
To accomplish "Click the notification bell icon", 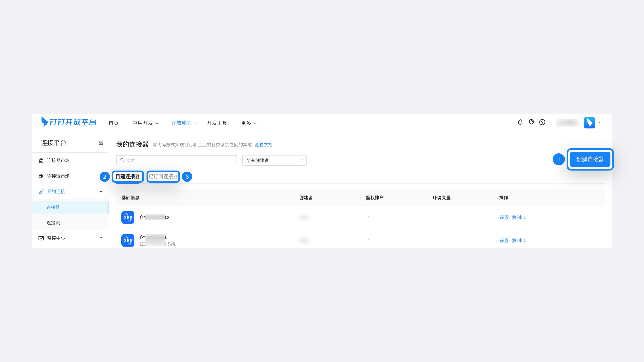I will point(520,122).
